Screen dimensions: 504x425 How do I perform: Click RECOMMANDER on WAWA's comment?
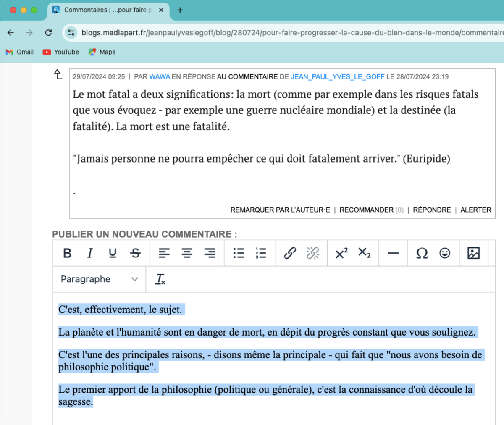click(x=366, y=210)
